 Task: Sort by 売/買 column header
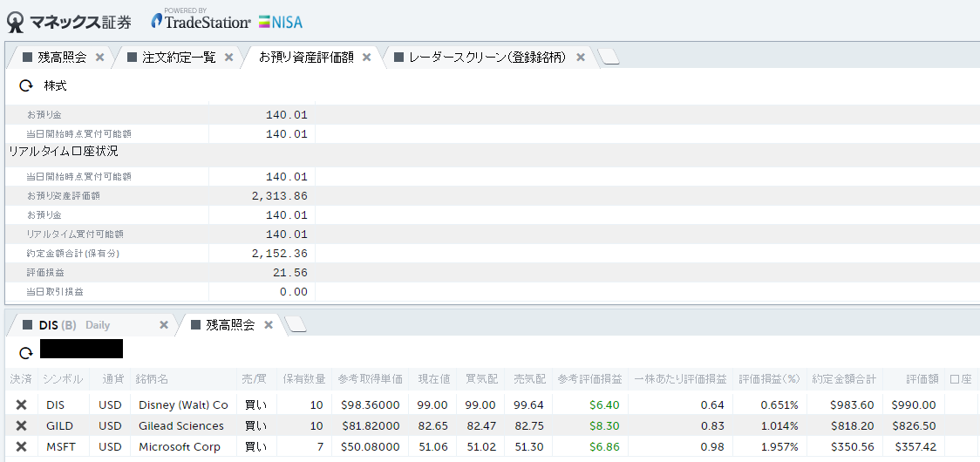click(255, 379)
